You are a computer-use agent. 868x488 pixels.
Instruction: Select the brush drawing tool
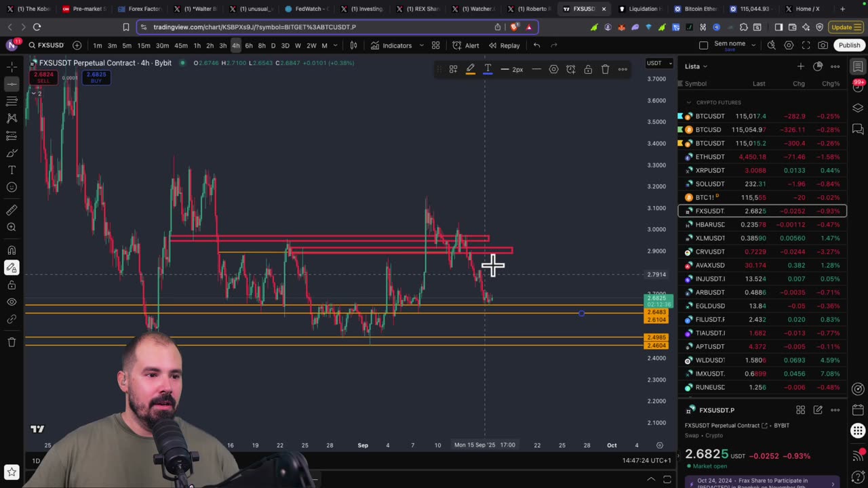[x=12, y=153]
